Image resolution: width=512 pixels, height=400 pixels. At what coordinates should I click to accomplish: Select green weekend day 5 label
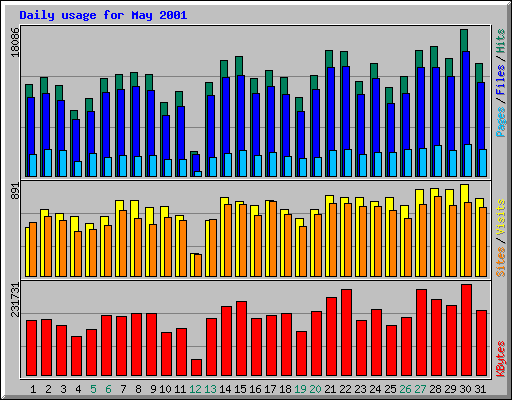pos(93,389)
